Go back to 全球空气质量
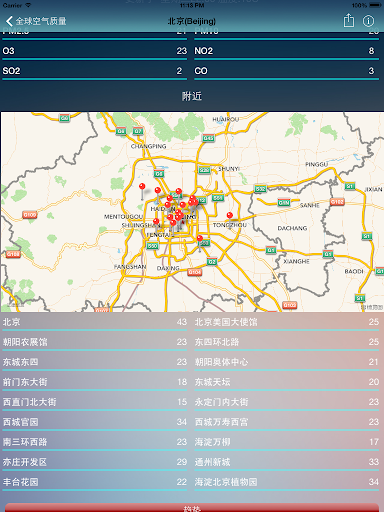The height and width of the screenshot is (512, 384). (36, 21)
